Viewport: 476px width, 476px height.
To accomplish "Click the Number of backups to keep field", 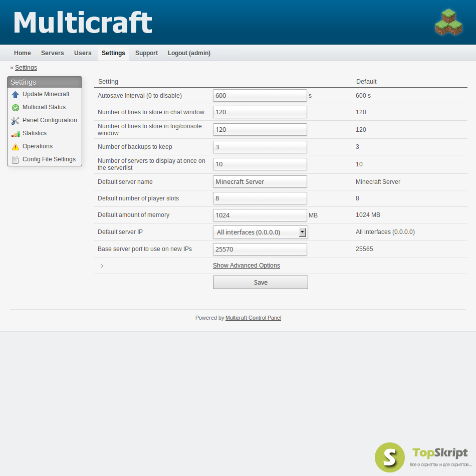I will coord(260,147).
